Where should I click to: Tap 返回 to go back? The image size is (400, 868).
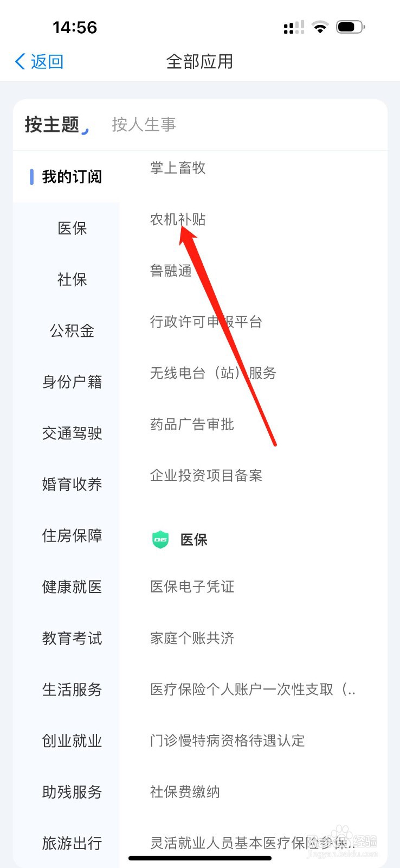[47, 62]
